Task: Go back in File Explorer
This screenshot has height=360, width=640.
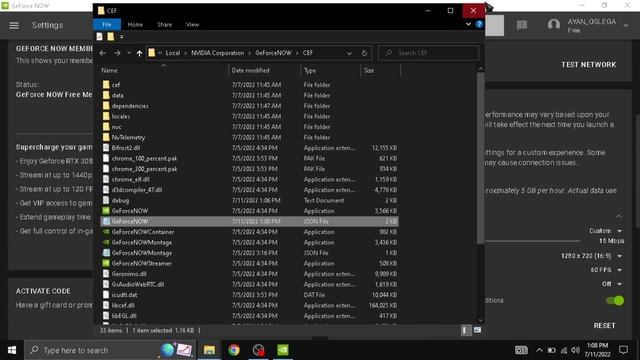Action: (x=103, y=53)
